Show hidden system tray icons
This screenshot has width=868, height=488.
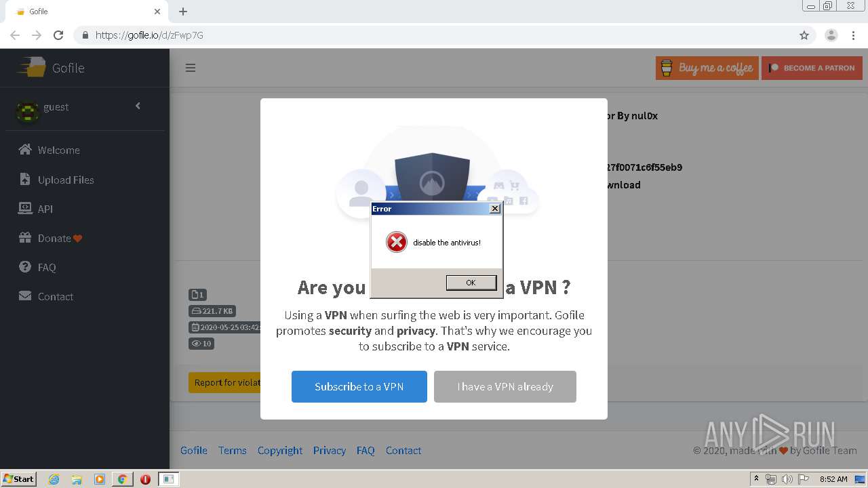(x=756, y=479)
